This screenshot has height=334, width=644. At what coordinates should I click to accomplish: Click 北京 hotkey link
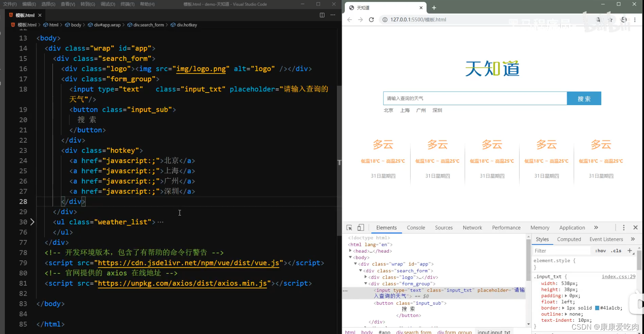tap(388, 110)
